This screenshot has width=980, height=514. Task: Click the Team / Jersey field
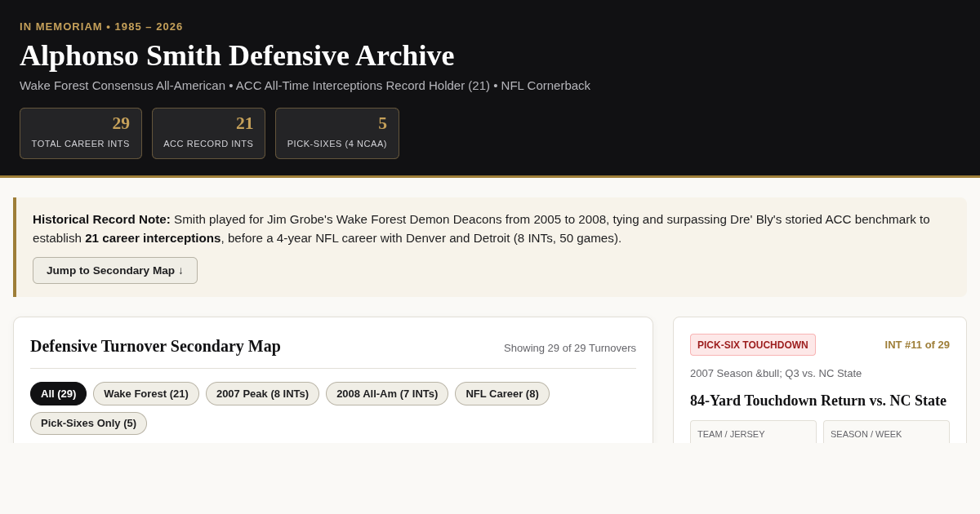[x=753, y=432]
